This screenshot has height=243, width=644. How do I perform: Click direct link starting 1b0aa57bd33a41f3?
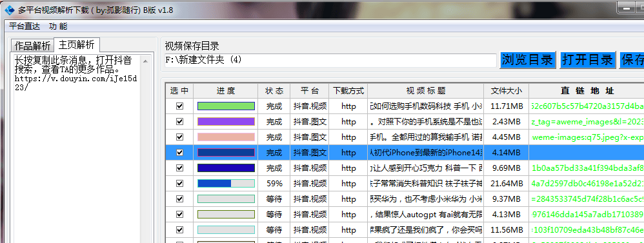pyautogui.click(x=587, y=168)
